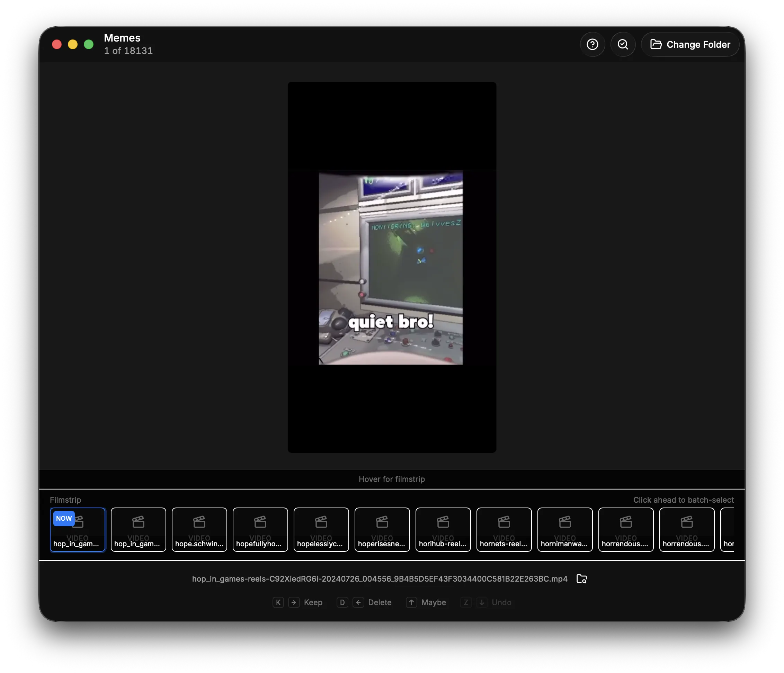Click the green fullscreen window button
The width and height of the screenshot is (784, 673).
point(89,45)
